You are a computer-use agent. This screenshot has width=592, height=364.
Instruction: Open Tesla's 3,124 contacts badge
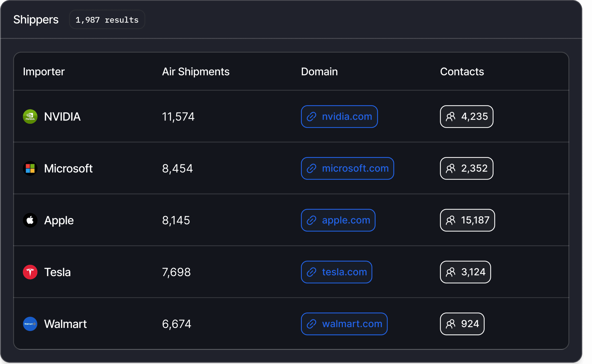(x=465, y=272)
